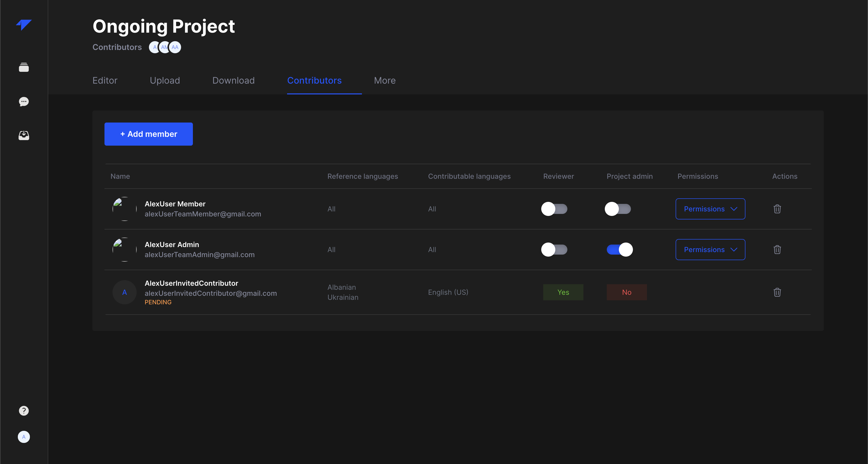Toggle Project admin switch for AlexUser Member
This screenshot has width=868, height=464.
point(618,209)
